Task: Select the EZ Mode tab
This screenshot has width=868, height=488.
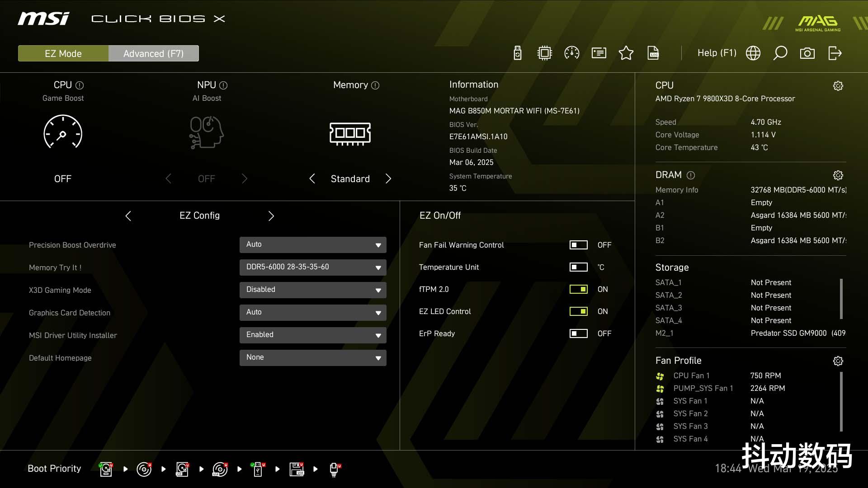Action: click(x=63, y=53)
